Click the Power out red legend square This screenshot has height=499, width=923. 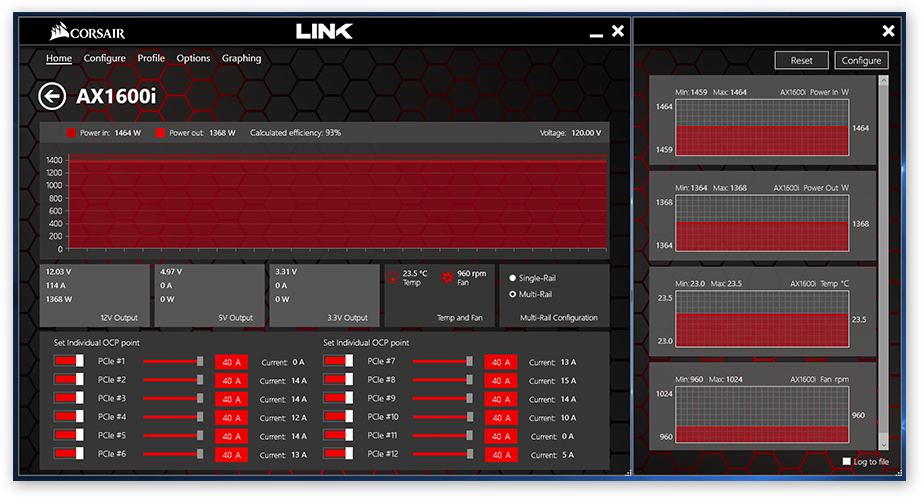click(x=160, y=133)
